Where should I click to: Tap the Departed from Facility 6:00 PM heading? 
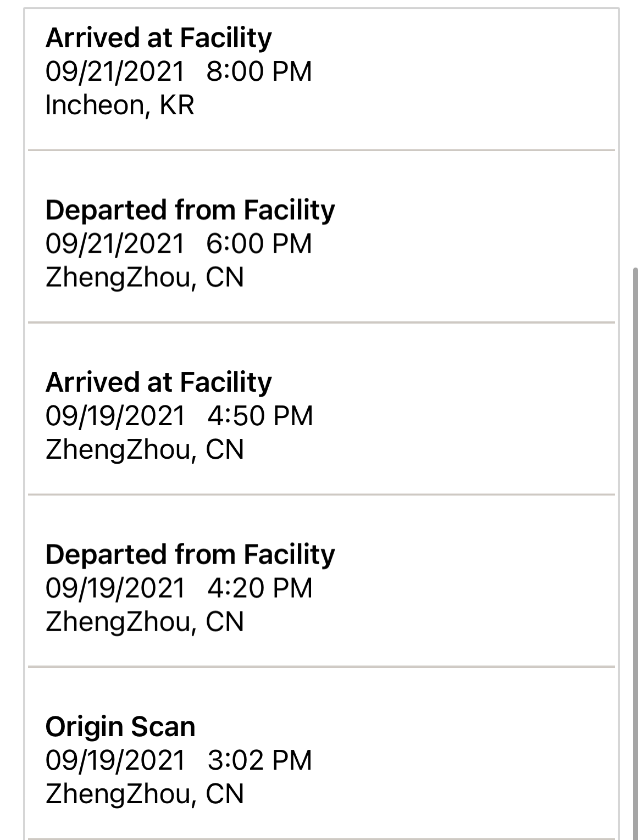pos(190,210)
